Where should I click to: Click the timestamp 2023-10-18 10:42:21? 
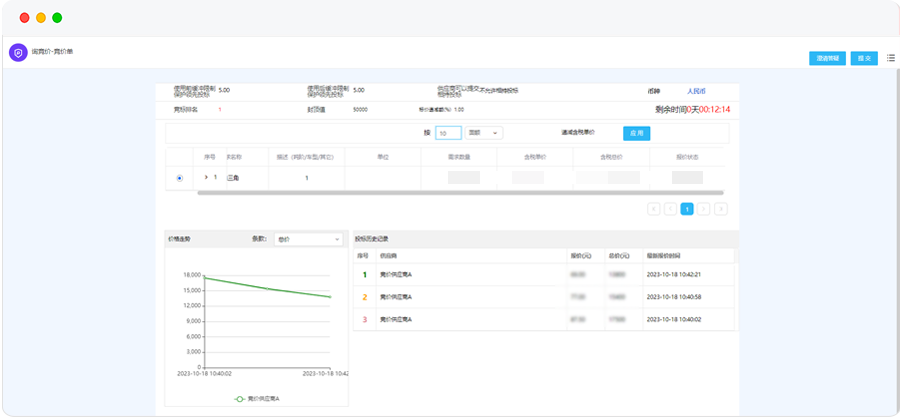tap(674, 275)
